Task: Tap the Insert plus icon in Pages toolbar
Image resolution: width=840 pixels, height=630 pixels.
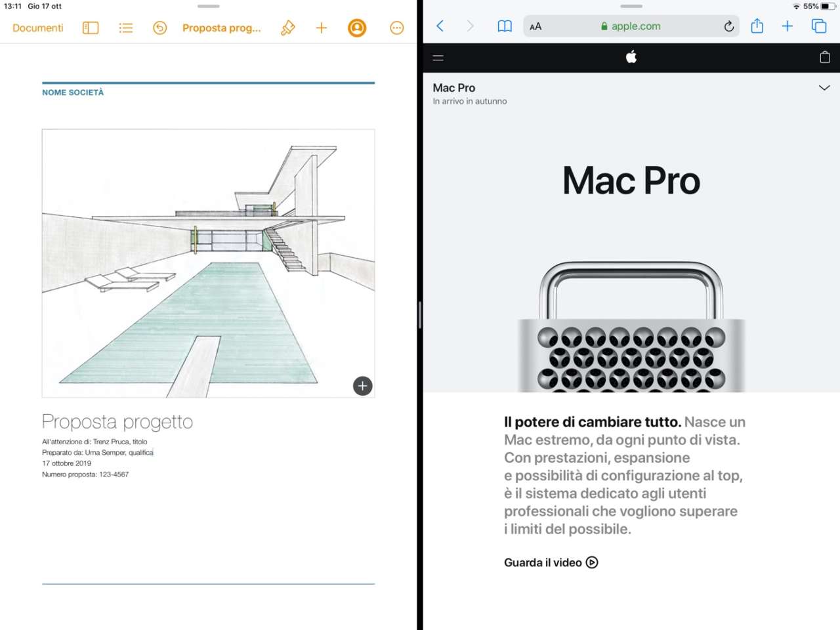Action: click(322, 28)
